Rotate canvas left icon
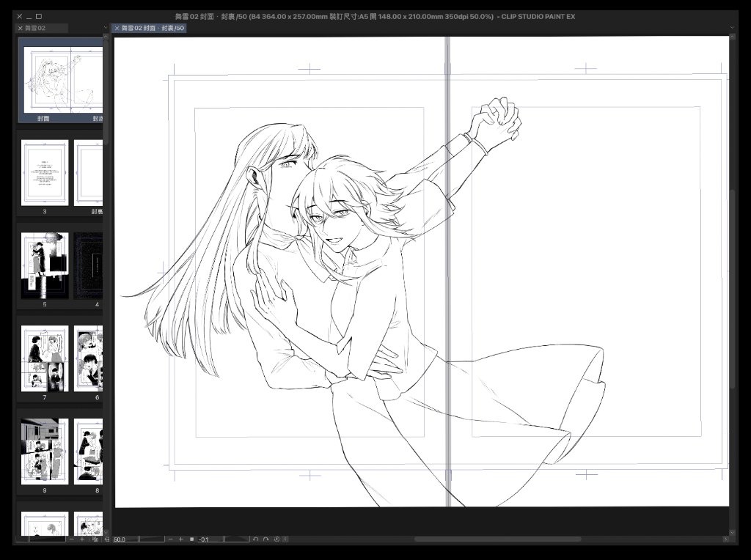 pos(256,539)
